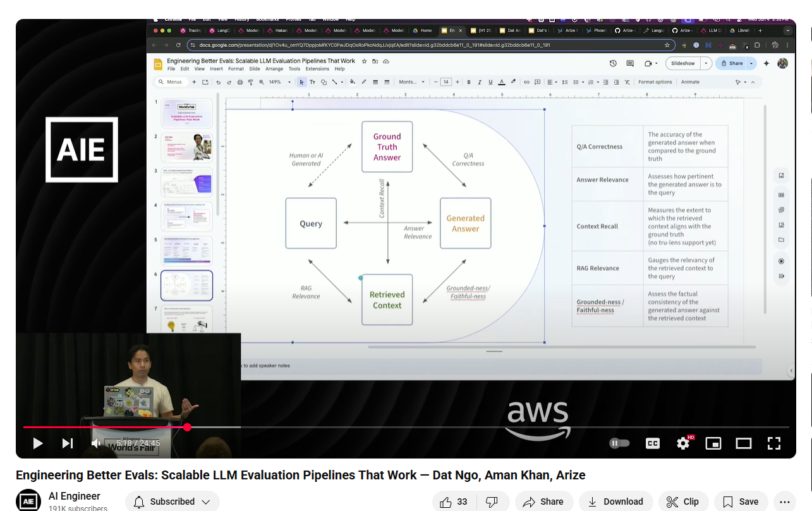Open the Home browser tab in video
This screenshot has width=812, height=511.
422,30
